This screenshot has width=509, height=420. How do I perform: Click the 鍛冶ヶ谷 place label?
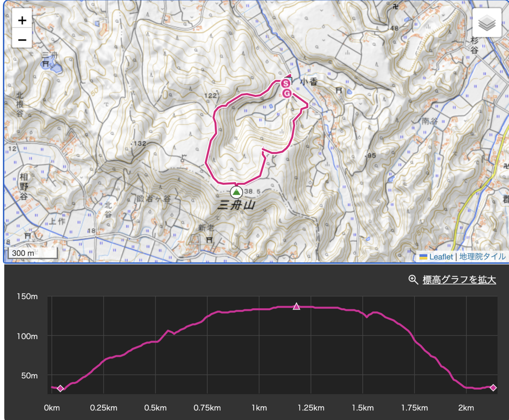coord(154,199)
